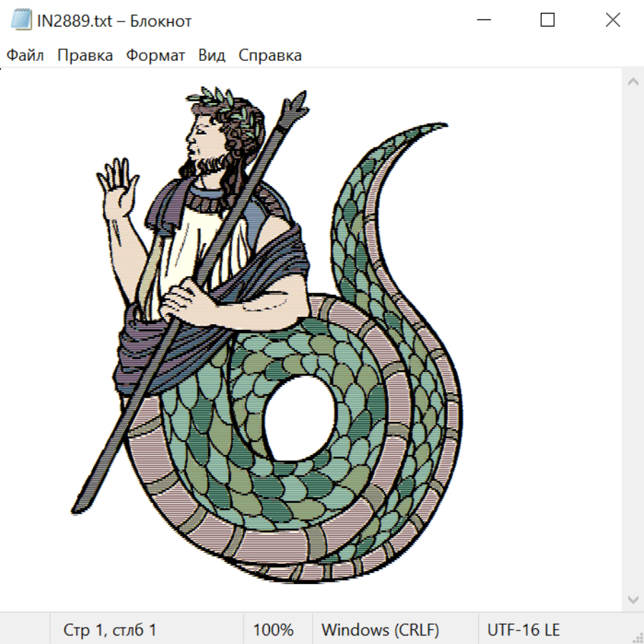
Task: Click the scroll up arrow
Action: pyautogui.click(x=633, y=82)
